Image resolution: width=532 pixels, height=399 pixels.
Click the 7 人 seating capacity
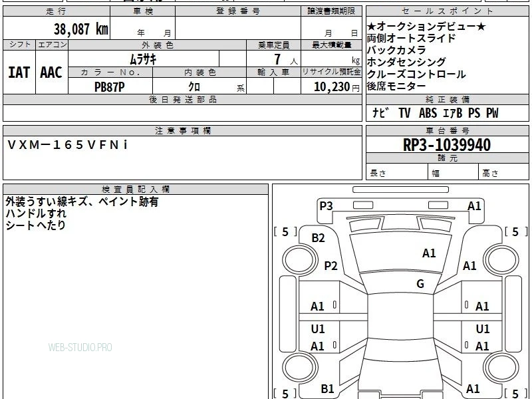285,60
